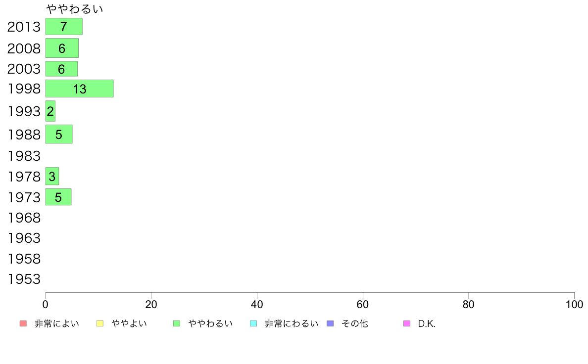This screenshot has height=364, width=588.
Task: Click the 1953 year label
Action: coord(24,279)
